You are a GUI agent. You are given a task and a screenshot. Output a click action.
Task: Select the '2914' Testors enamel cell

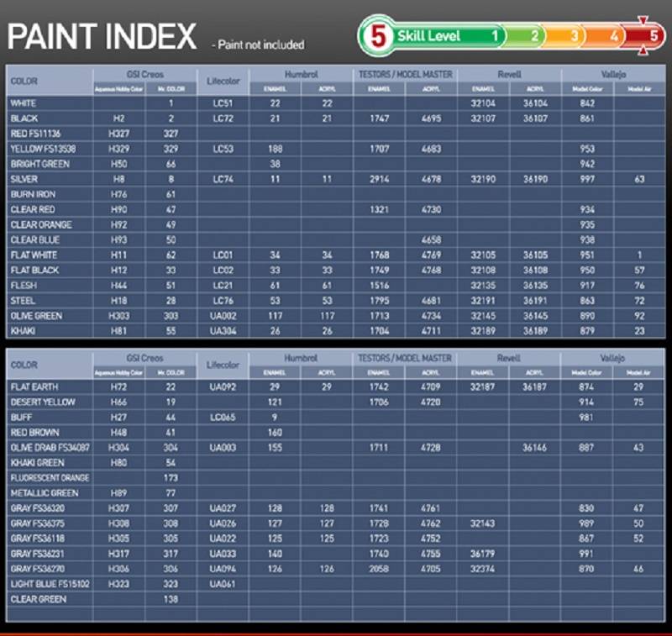[380, 179]
